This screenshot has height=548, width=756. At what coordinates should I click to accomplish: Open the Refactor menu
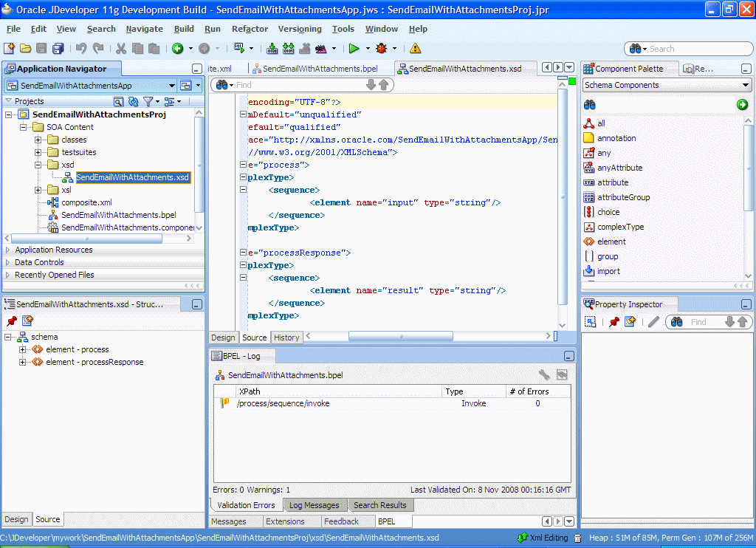click(x=250, y=29)
